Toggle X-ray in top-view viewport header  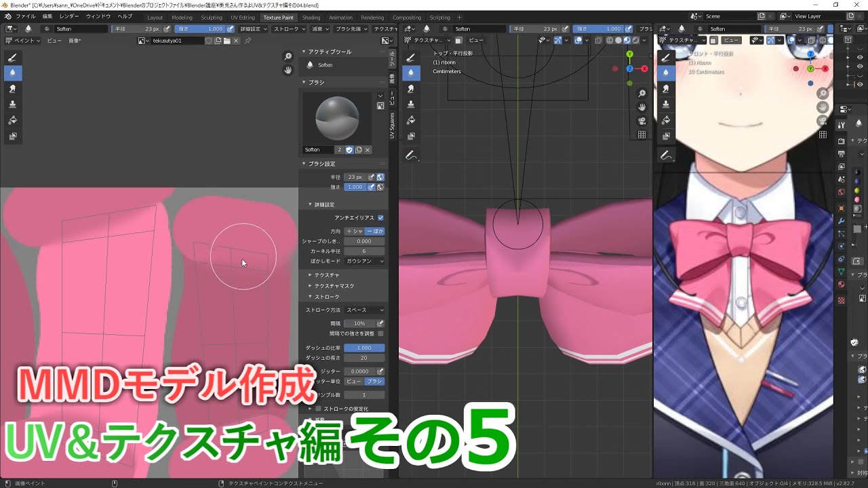pyautogui.click(x=598, y=40)
